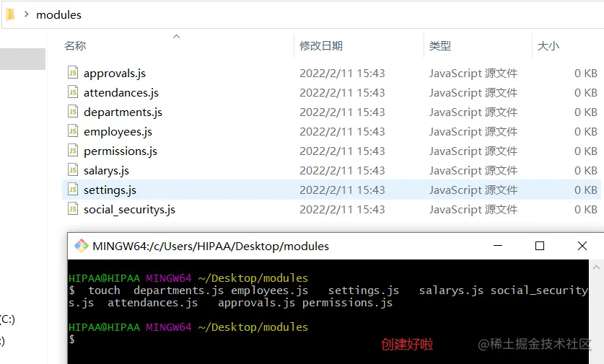Screen dimensions: 604x364
Task: Click the first ~/Desktop/modules path in terminal
Action: click(253, 278)
